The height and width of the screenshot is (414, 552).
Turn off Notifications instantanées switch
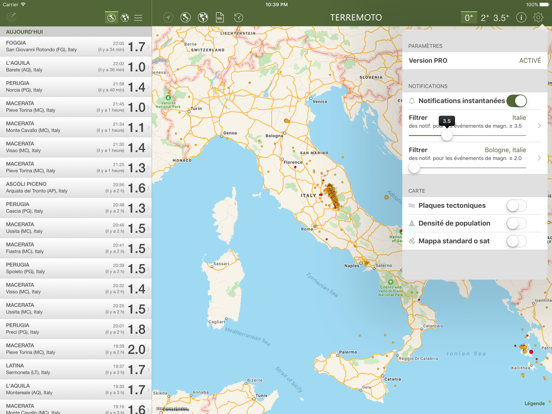tap(516, 101)
